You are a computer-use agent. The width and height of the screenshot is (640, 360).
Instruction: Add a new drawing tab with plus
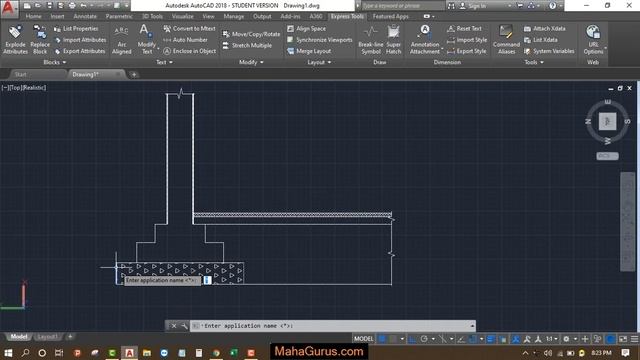[x=134, y=74]
